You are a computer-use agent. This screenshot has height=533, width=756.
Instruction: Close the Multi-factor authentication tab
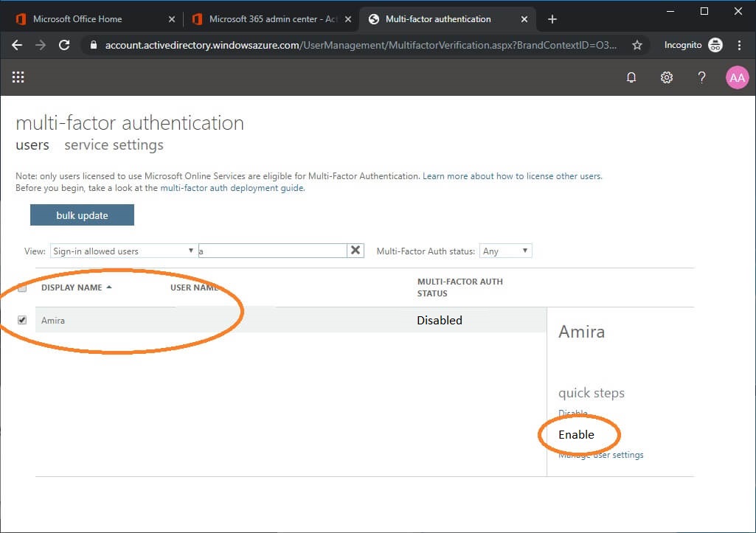[x=524, y=19]
